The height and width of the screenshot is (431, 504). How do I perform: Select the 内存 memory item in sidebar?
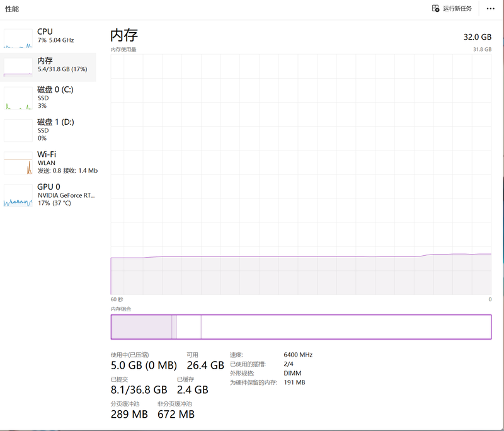(x=49, y=67)
